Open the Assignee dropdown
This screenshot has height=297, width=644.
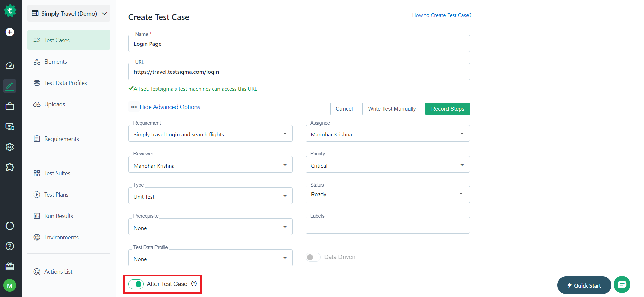tap(388, 133)
